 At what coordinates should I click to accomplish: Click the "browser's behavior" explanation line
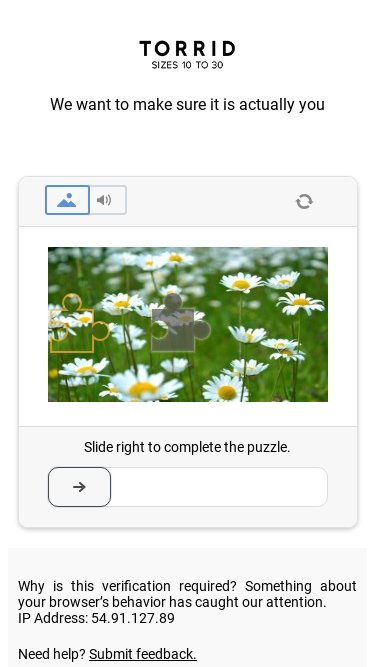(172, 602)
